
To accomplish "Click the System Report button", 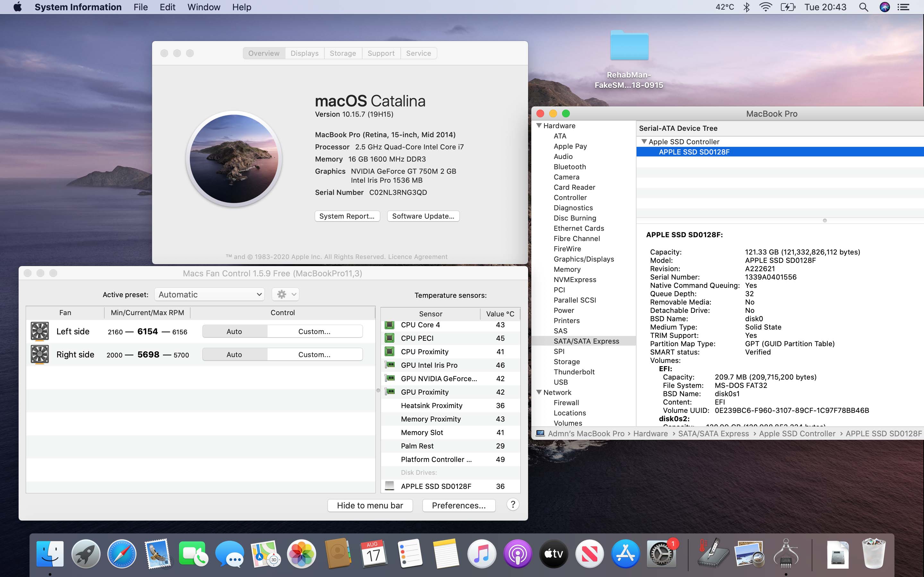I will tap(347, 216).
